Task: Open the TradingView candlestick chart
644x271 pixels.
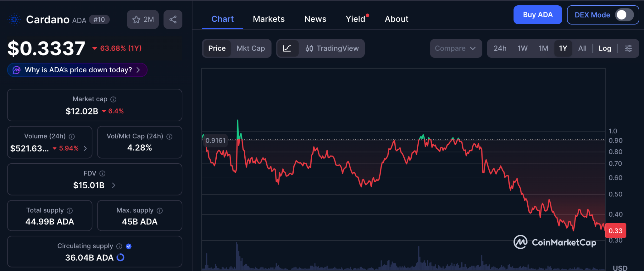Action: [332, 48]
